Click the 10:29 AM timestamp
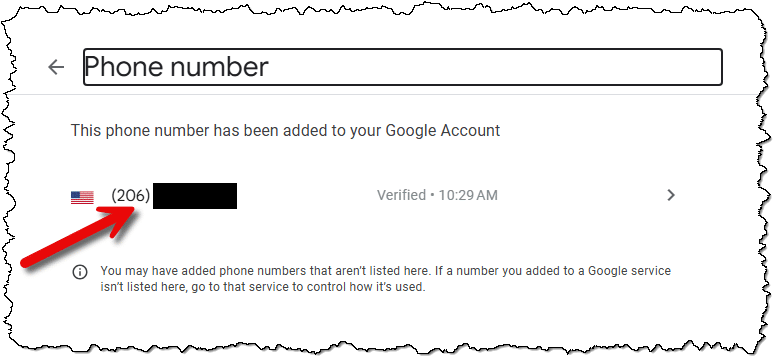This screenshot has width=779, height=363. [x=467, y=195]
